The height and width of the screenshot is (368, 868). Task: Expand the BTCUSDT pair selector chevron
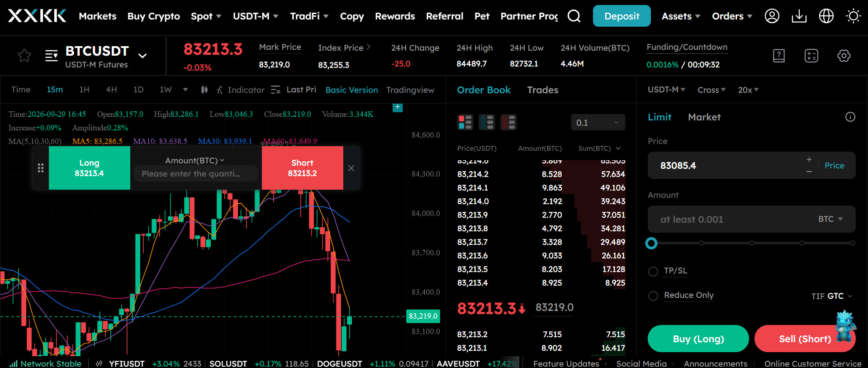click(142, 56)
